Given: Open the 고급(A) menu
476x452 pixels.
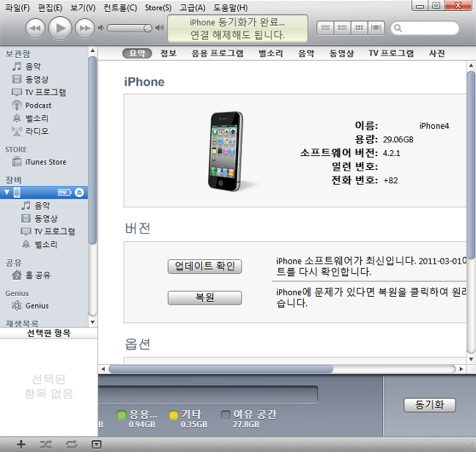Looking at the screenshot, I should tap(193, 7).
